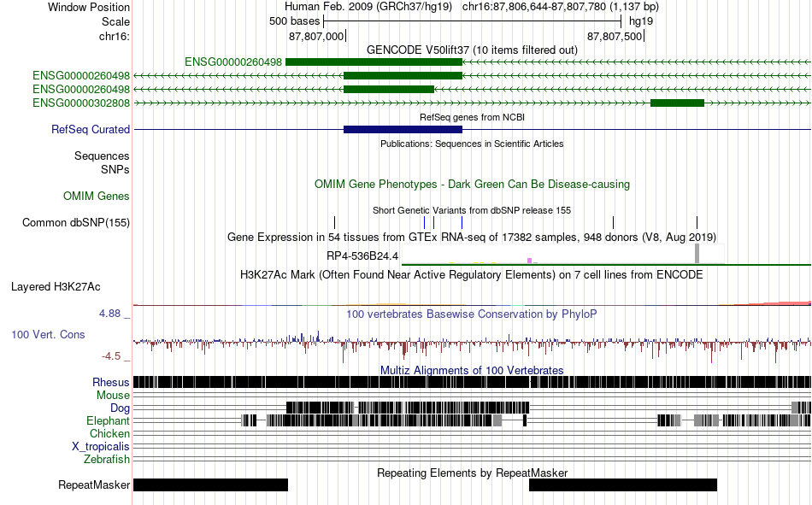Screen dimensions: 812x505
Task: Click the leftmost black dbSNP variant tick
Action: tap(334, 223)
